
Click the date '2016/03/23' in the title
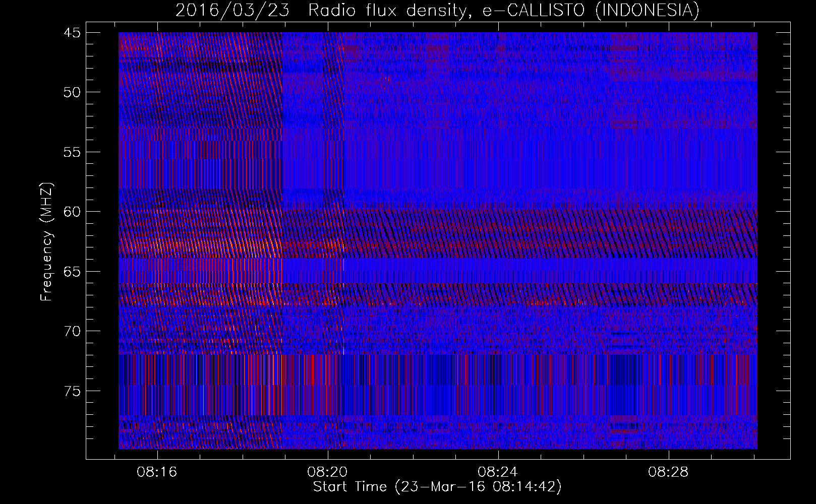(x=232, y=10)
